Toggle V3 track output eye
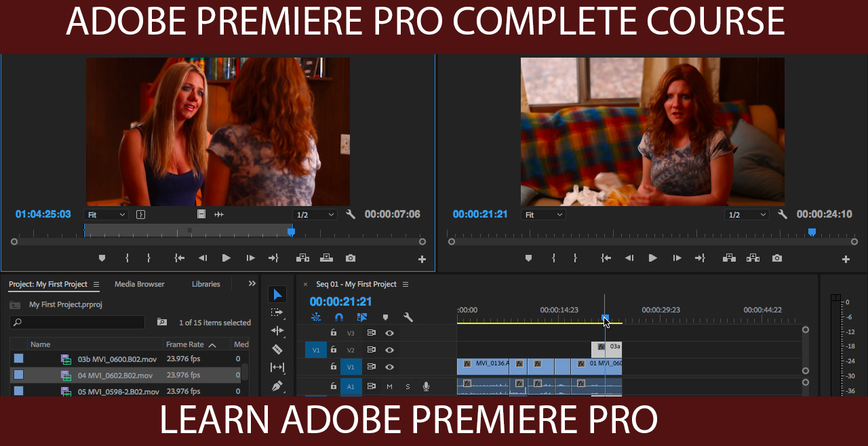868x446 pixels. pos(390,333)
